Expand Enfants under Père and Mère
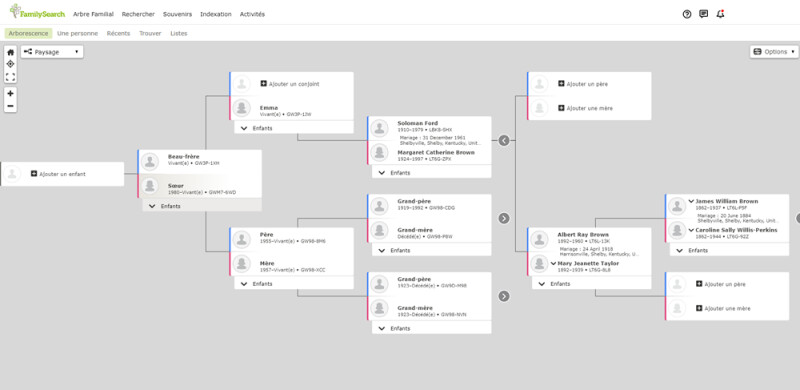The image size is (800, 390). 294,283
